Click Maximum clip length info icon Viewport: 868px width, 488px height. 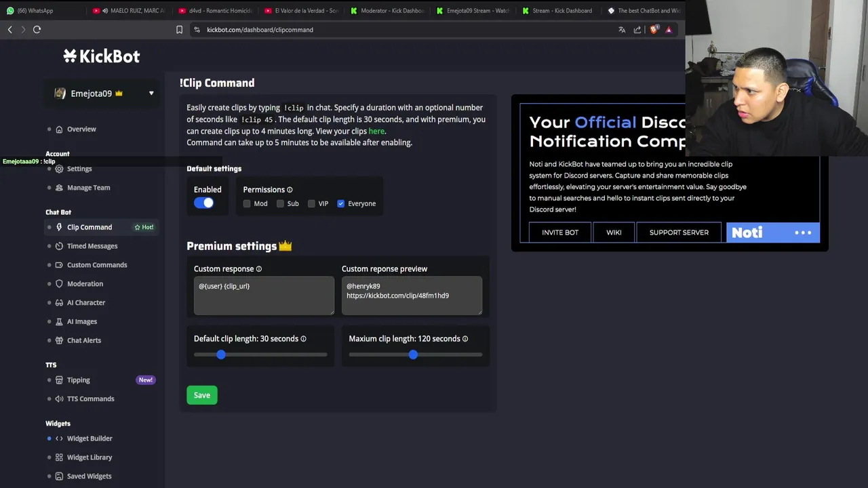465,339
